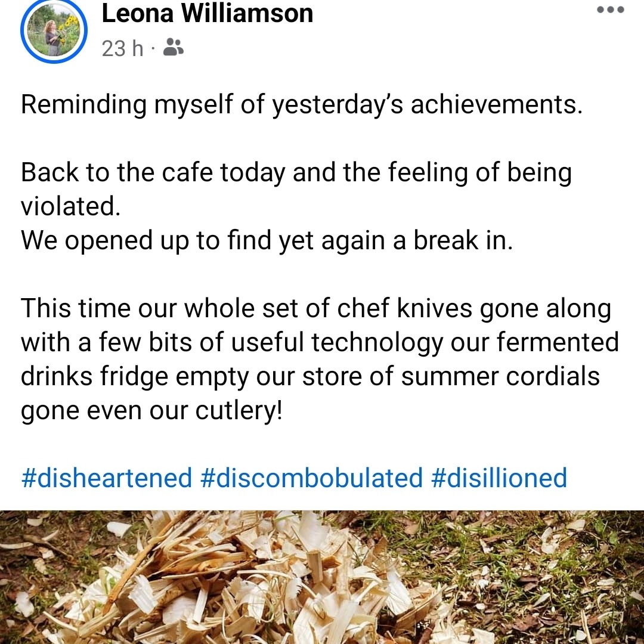
Task: Open the post's three-dot options menu
Action: coord(611,10)
